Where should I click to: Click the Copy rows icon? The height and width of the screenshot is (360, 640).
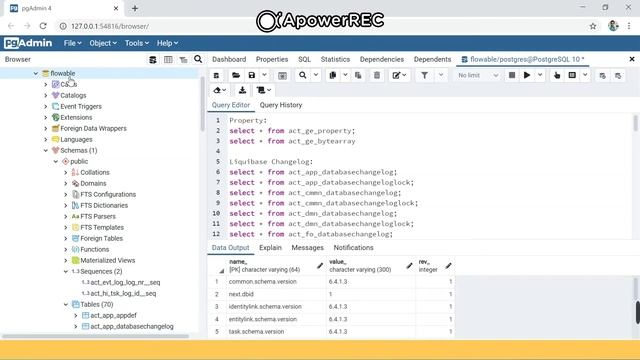tap(333, 75)
